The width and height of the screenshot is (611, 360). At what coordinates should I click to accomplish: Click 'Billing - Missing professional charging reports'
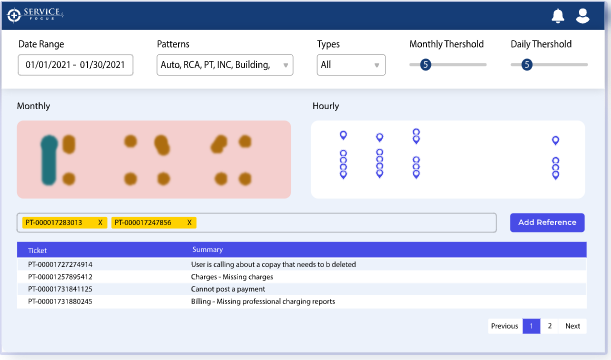(x=263, y=301)
